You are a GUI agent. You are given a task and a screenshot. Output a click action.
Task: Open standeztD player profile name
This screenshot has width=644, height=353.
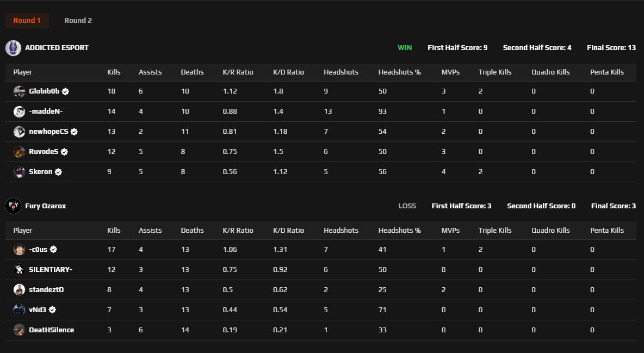(46, 290)
